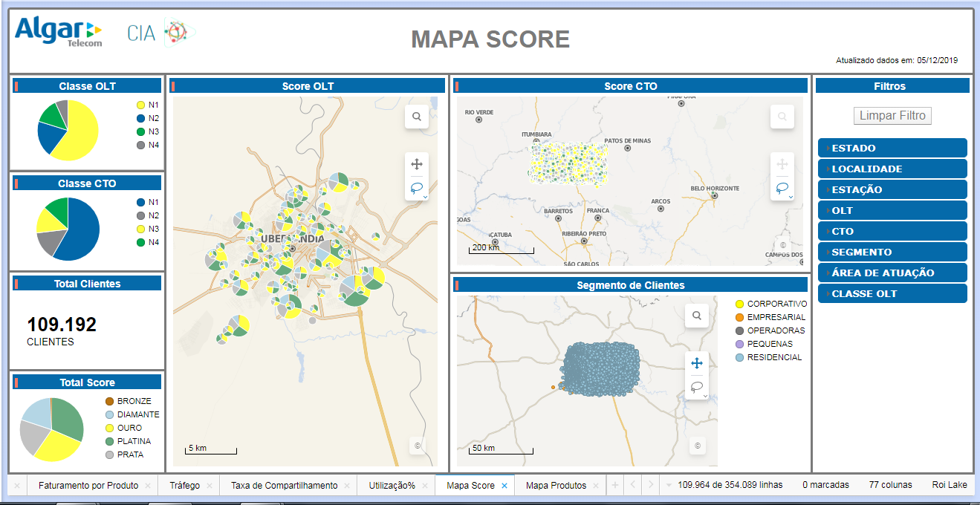Image resolution: width=980 pixels, height=505 pixels.
Task: Click the copyright icon on Score OLT map
Action: [418, 446]
